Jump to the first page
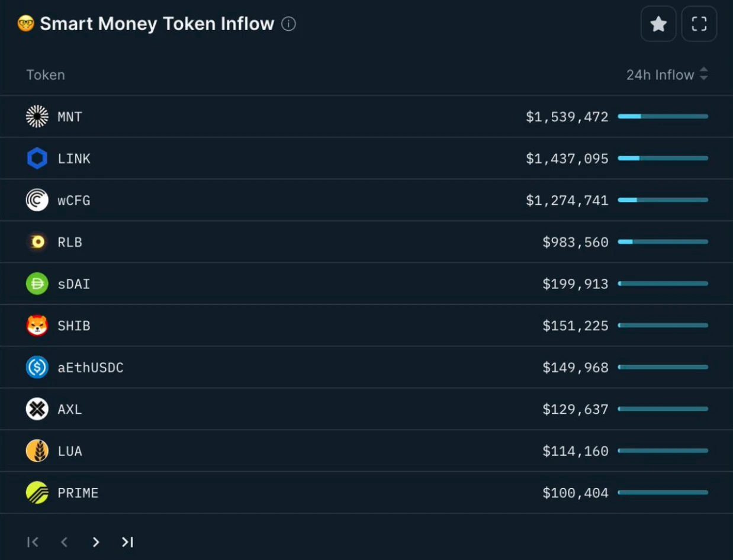 click(x=33, y=542)
